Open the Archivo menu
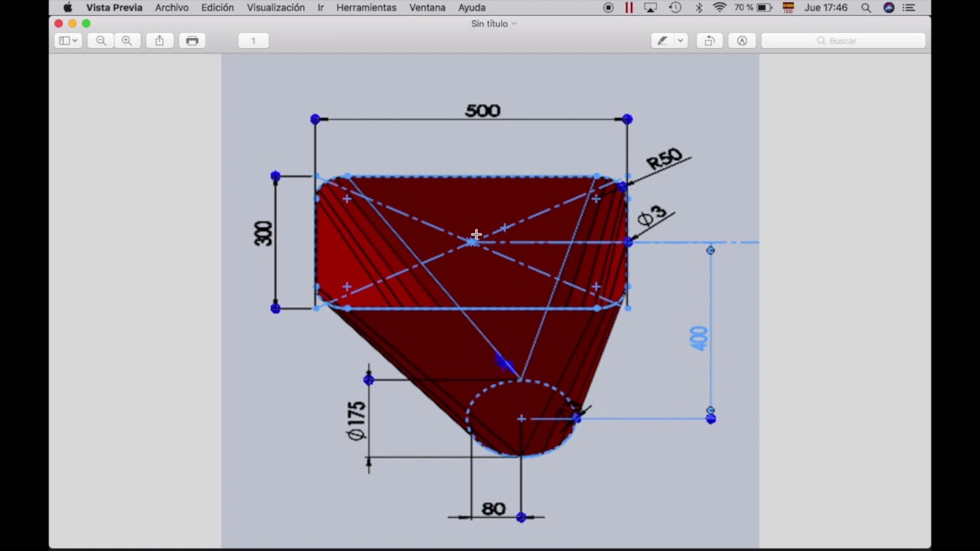 (x=171, y=8)
